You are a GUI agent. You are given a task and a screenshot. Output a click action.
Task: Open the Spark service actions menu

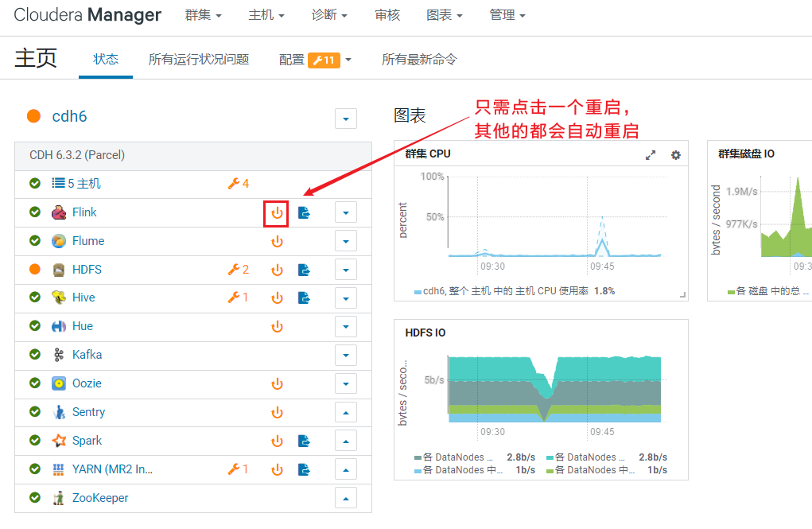[x=346, y=441]
